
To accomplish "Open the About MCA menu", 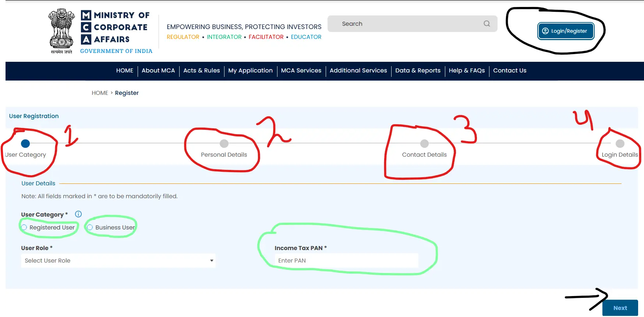I will pos(158,71).
